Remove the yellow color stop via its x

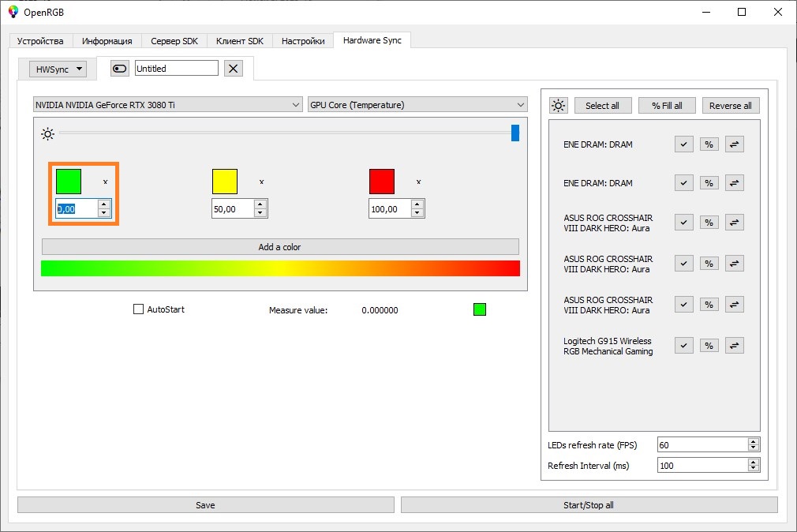coord(261,182)
